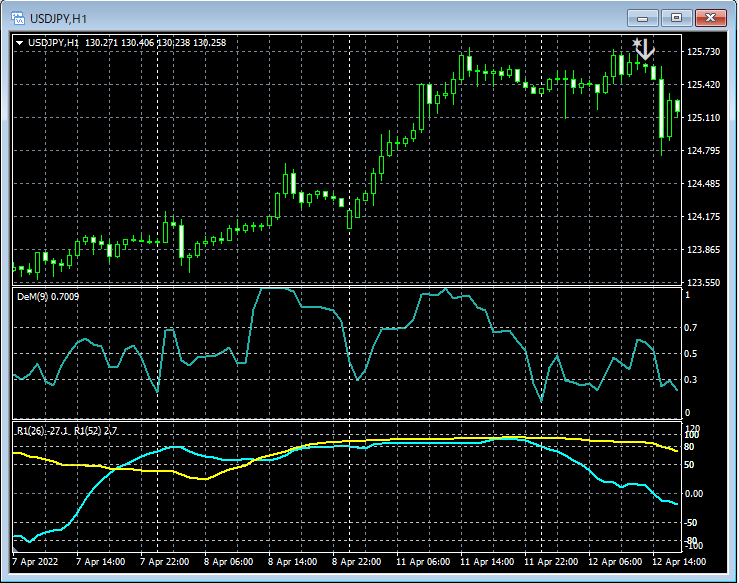The image size is (739, 583).
Task: Maximize the USDJPY,H1 chart window
Action: coord(677,17)
